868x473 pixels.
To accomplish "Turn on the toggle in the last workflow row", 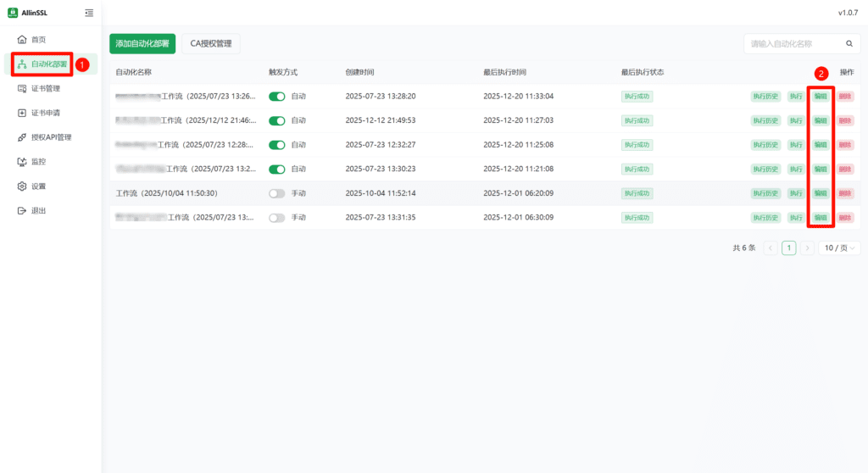I will click(x=277, y=218).
